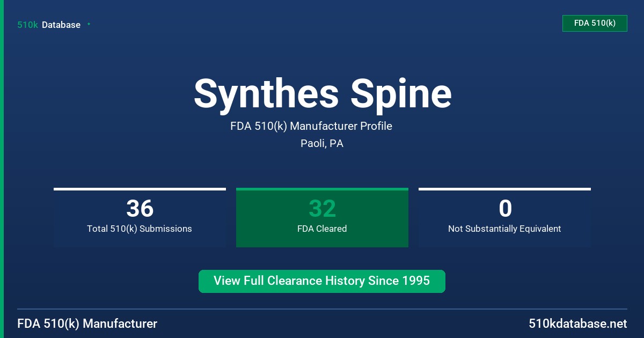
Task: Select the 0 Not Substantially Equivalent card
Action: (504, 217)
